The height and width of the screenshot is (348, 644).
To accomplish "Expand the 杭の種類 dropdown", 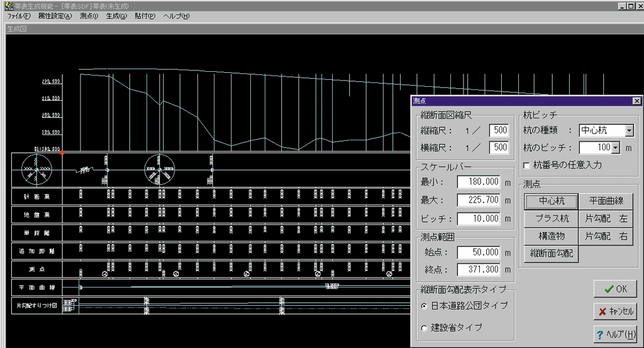I will point(629,131).
